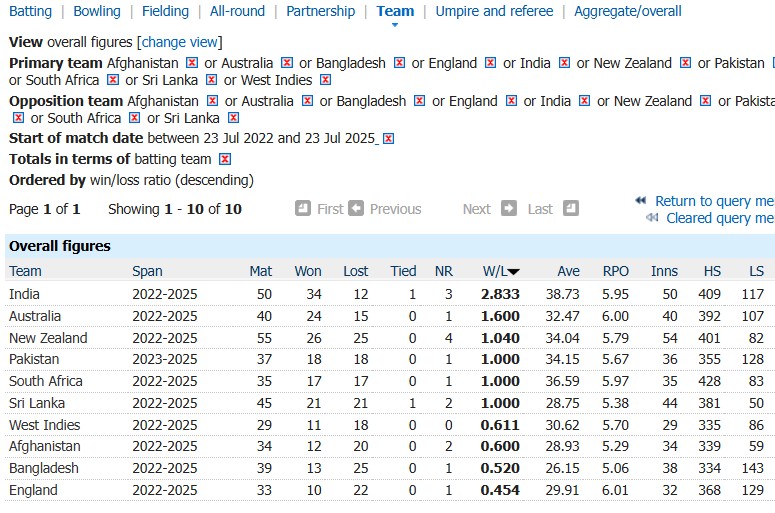Remove the start of match date filter

[x=388, y=138]
